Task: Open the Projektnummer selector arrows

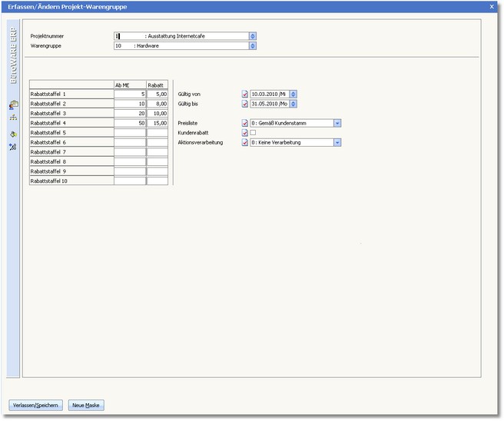Action: pyautogui.click(x=253, y=35)
